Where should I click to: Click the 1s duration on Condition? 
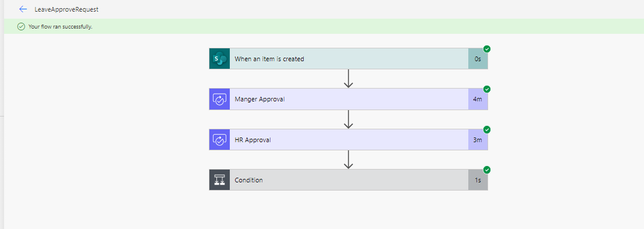click(x=478, y=180)
